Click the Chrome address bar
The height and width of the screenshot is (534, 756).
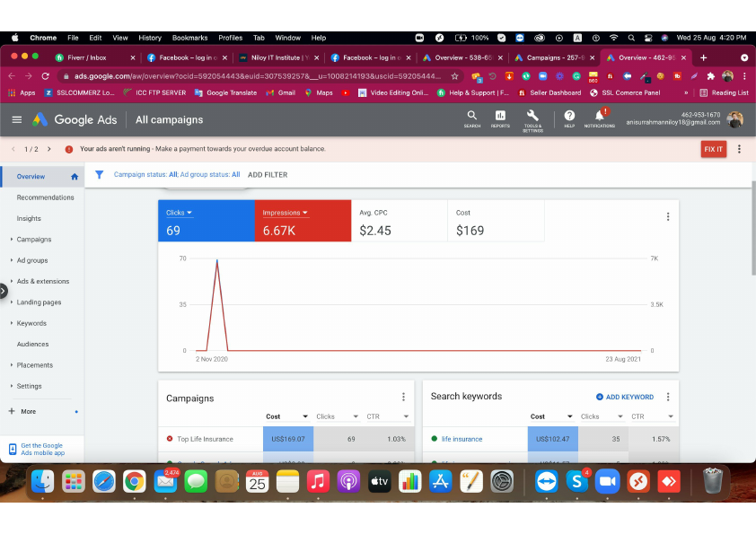[x=258, y=76]
